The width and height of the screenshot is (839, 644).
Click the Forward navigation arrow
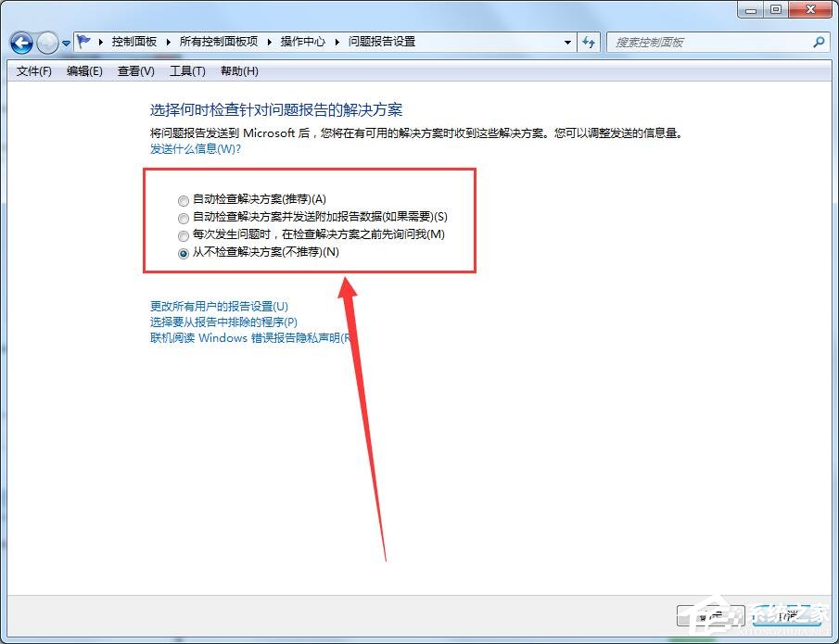coord(46,43)
